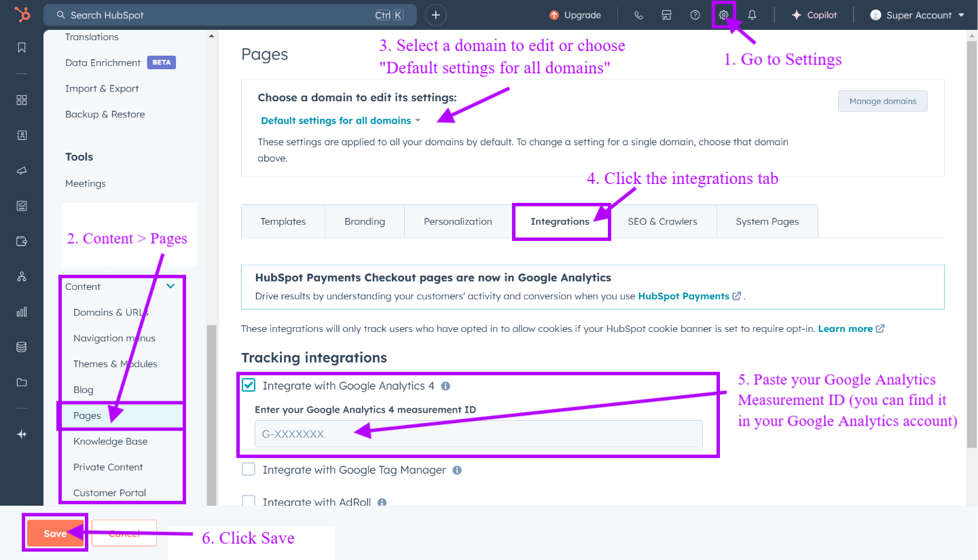Open the Calling phone icon

click(x=638, y=15)
